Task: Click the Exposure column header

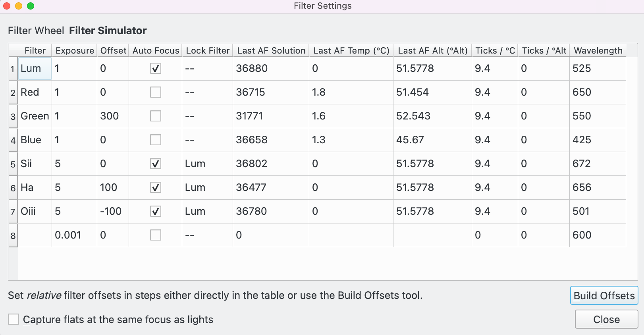Action: pyautogui.click(x=75, y=51)
